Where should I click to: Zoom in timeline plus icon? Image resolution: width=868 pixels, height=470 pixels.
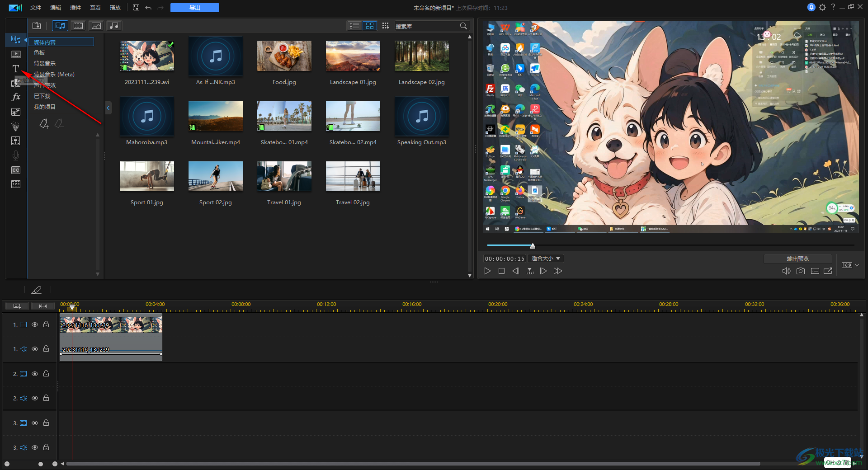point(55,464)
